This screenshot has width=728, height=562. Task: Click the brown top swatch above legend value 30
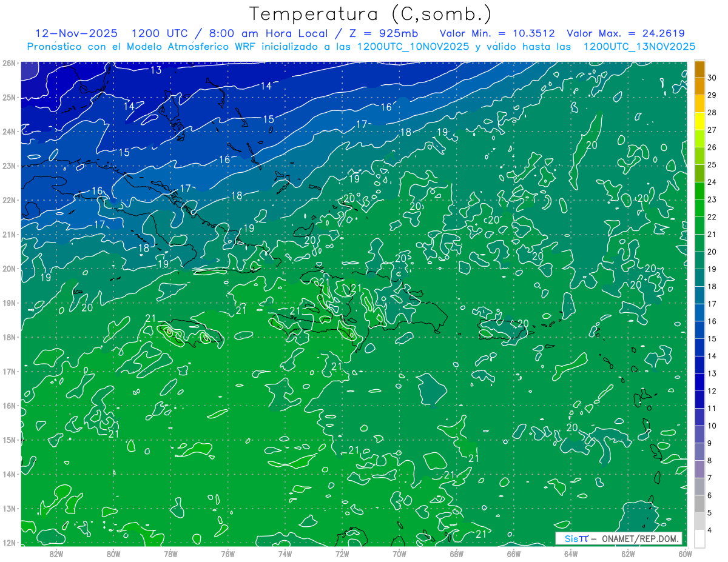pos(699,69)
